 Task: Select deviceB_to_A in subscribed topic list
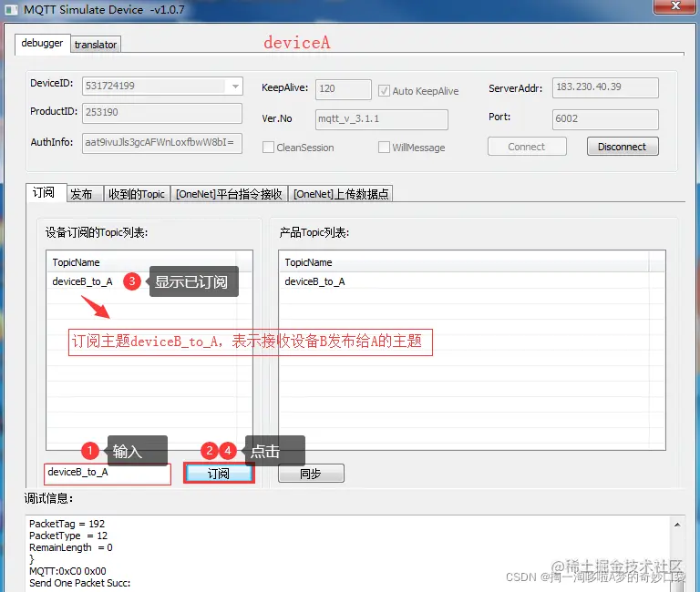coord(83,281)
